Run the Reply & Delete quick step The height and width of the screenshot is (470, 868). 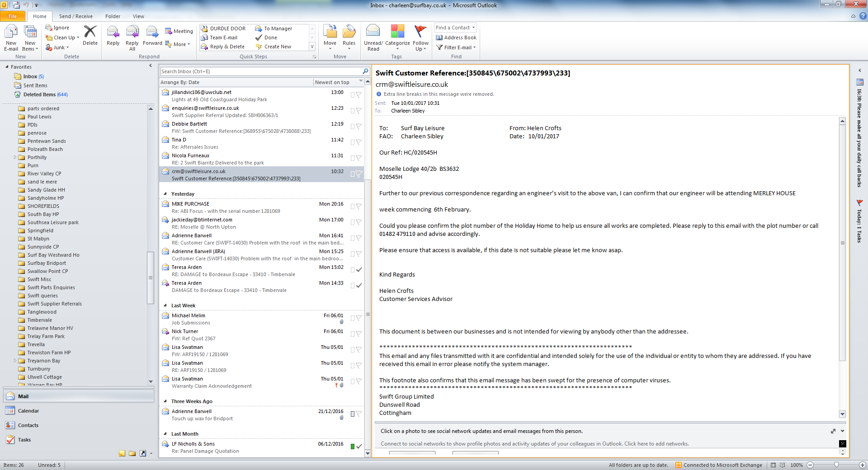click(x=223, y=47)
